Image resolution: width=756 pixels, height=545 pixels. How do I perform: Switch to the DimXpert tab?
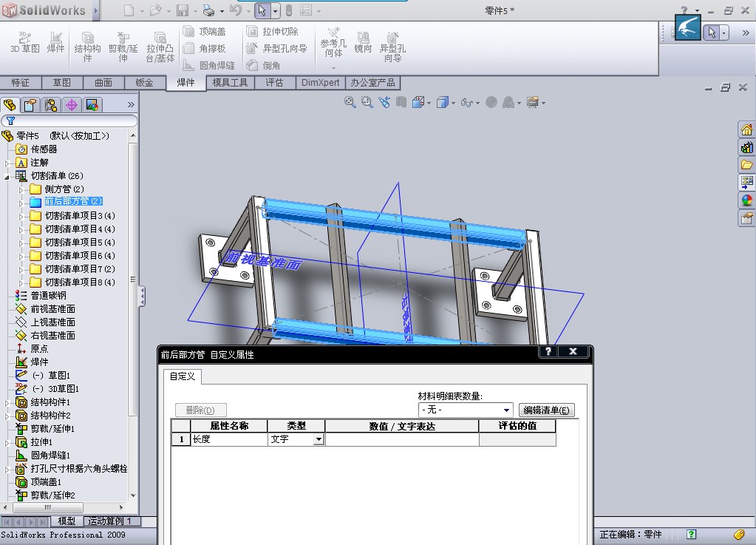pyautogui.click(x=320, y=83)
